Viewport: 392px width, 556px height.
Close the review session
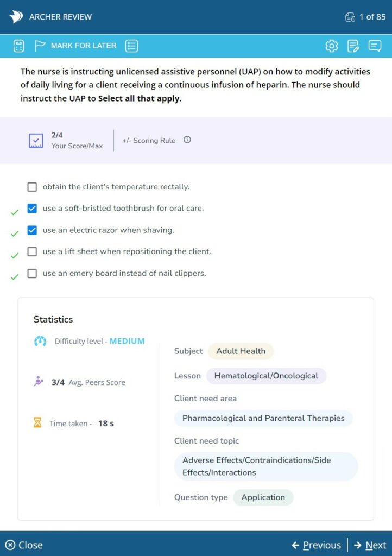pyautogui.click(x=24, y=545)
